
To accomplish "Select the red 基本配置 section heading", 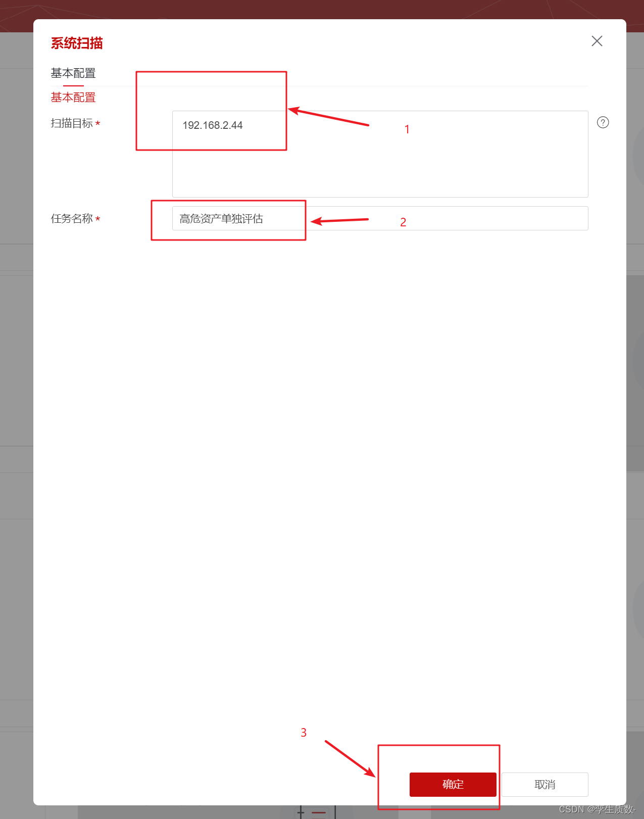I will tap(73, 97).
